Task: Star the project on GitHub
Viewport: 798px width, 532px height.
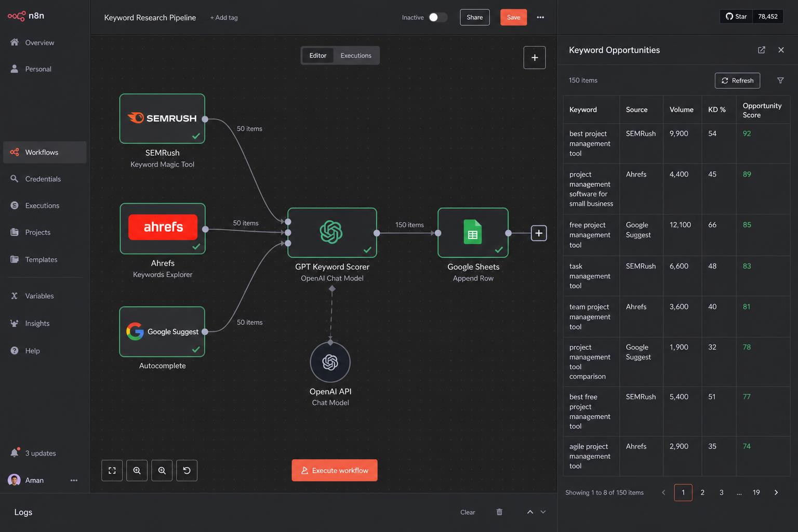Action: pos(736,17)
